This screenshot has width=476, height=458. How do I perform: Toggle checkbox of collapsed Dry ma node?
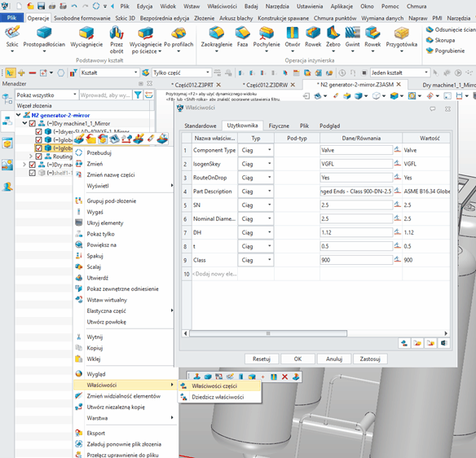coord(32,165)
